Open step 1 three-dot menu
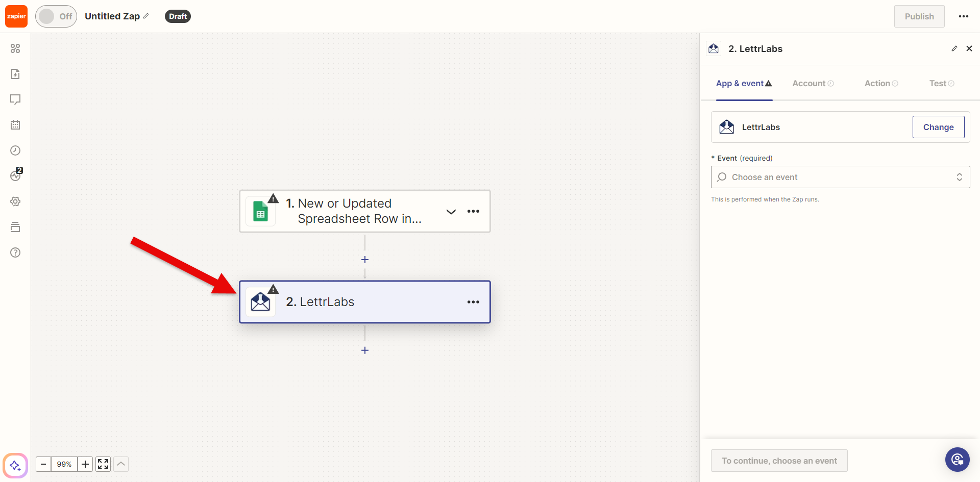980x482 pixels. [473, 211]
